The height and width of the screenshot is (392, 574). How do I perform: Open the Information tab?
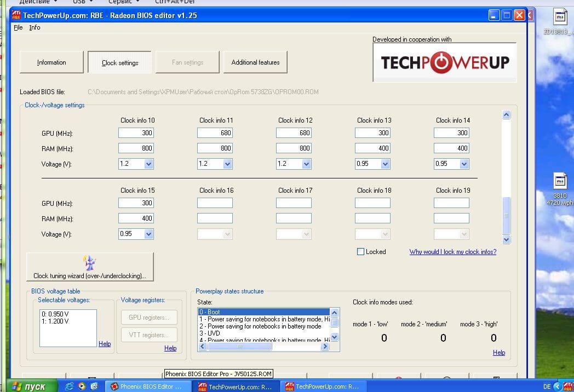point(51,62)
